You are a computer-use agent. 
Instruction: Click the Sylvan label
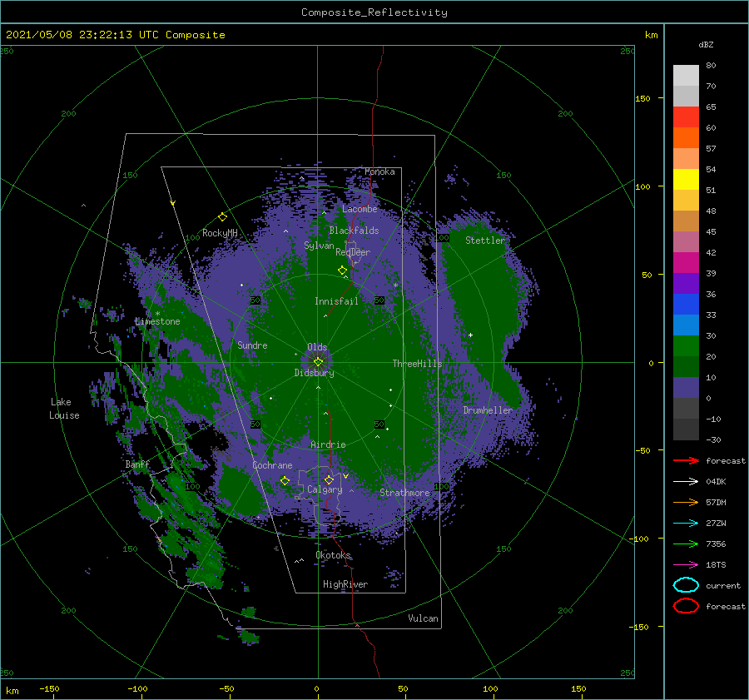(319, 246)
